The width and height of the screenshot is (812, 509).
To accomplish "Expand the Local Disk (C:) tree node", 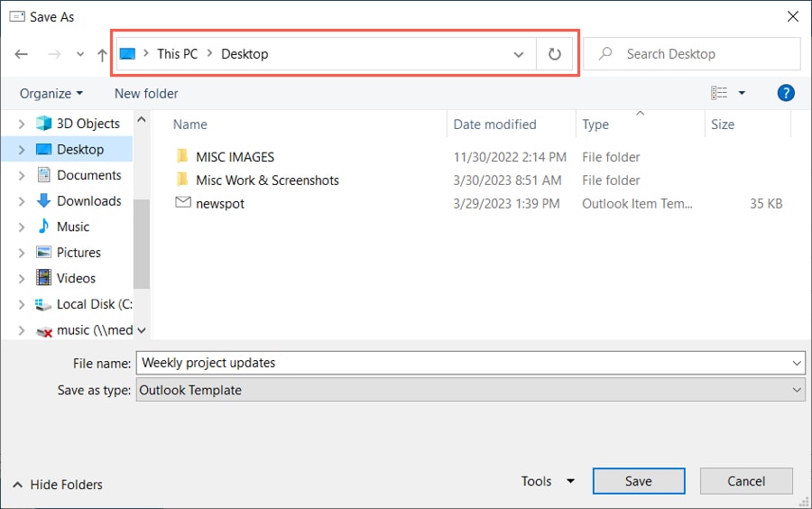I will click(x=22, y=305).
